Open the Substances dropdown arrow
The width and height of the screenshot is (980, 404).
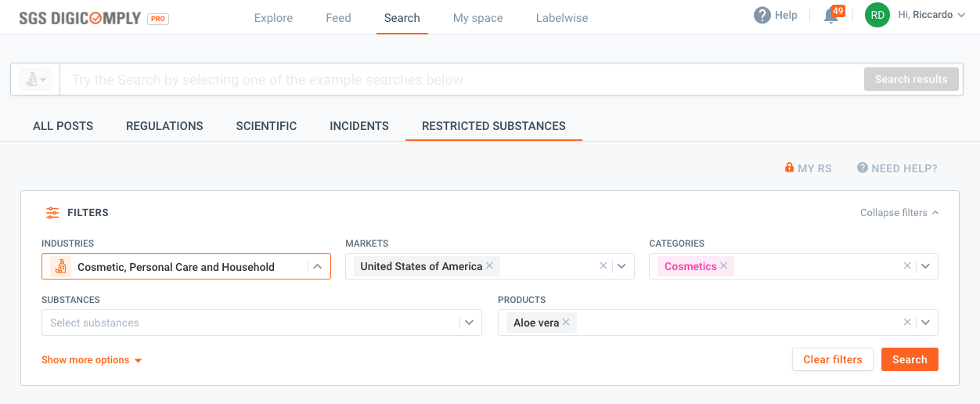(x=469, y=323)
